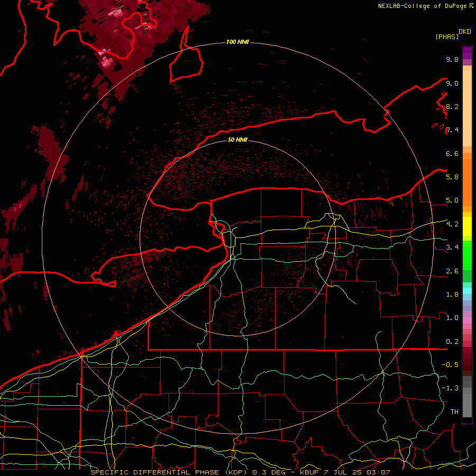Click the 9.0 value on the color scale
Screen dimensions: 476x476
click(x=452, y=83)
